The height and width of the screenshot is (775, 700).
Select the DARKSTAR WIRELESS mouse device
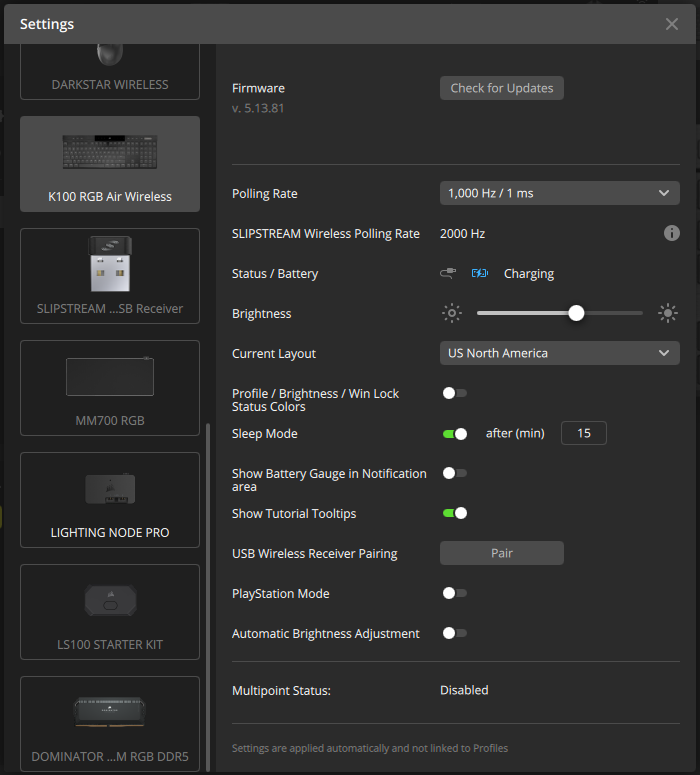click(x=110, y=72)
